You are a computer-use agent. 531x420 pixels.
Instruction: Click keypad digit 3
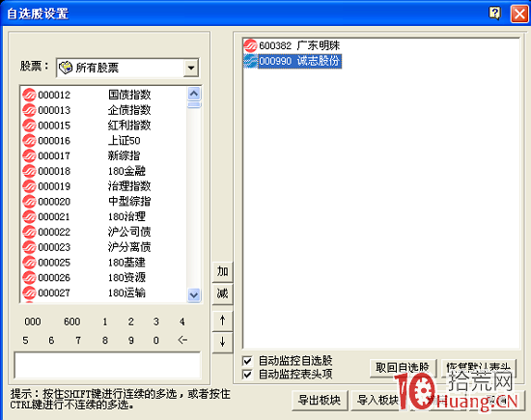[x=156, y=322]
